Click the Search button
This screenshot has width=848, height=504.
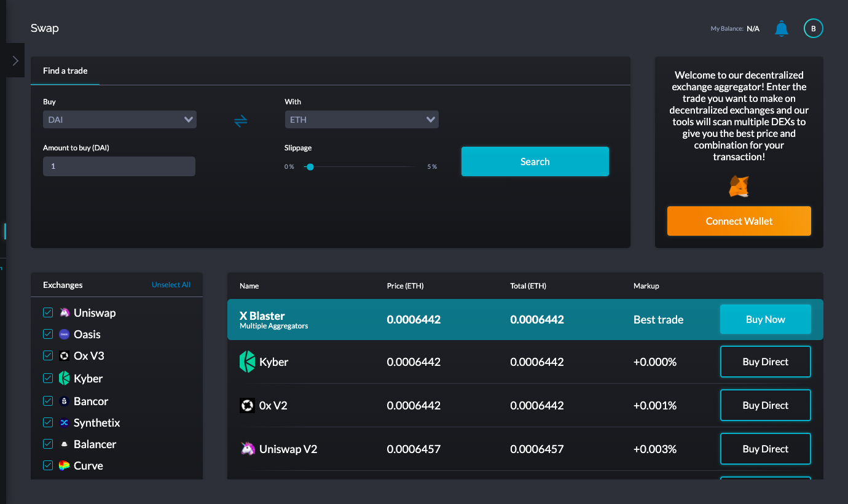pos(535,161)
